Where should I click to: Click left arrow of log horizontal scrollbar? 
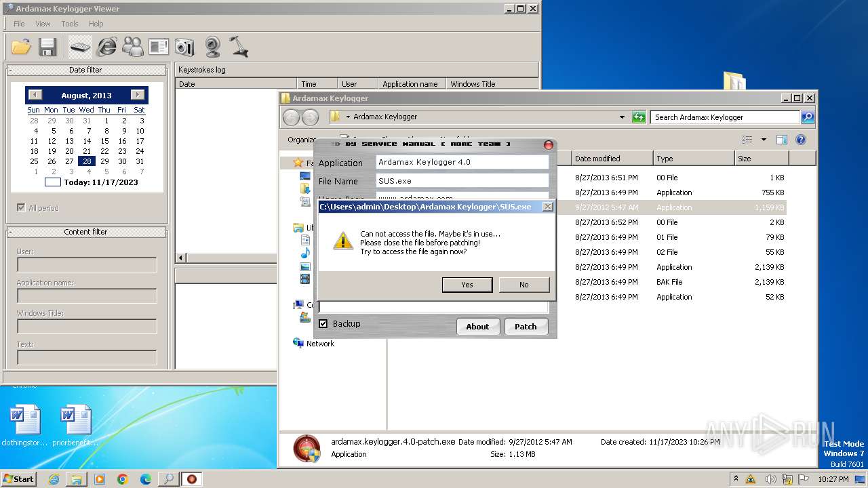tap(181, 258)
